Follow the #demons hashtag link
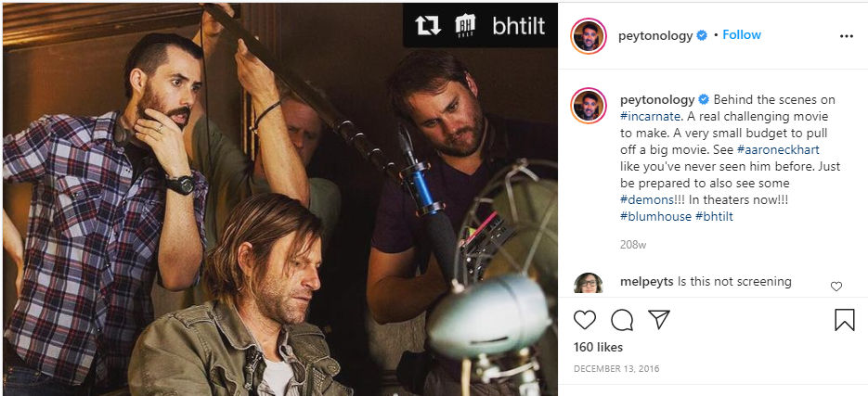868x396 pixels. [x=647, y=199]
